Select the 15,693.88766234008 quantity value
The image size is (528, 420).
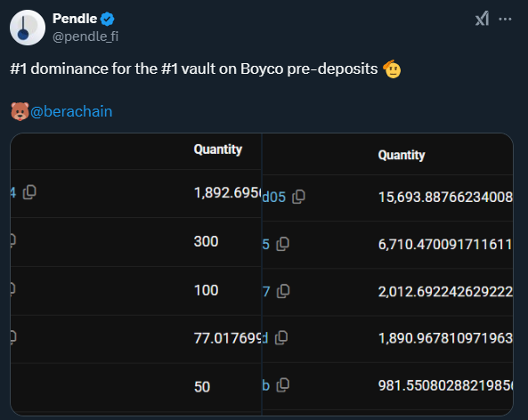coord(445,198)
